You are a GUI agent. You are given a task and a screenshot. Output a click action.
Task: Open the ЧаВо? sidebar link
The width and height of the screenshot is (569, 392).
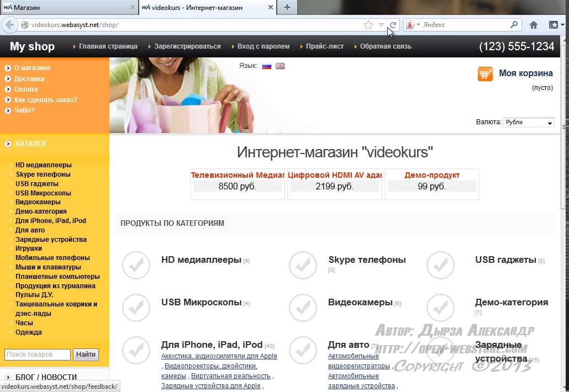click(24, 110)
